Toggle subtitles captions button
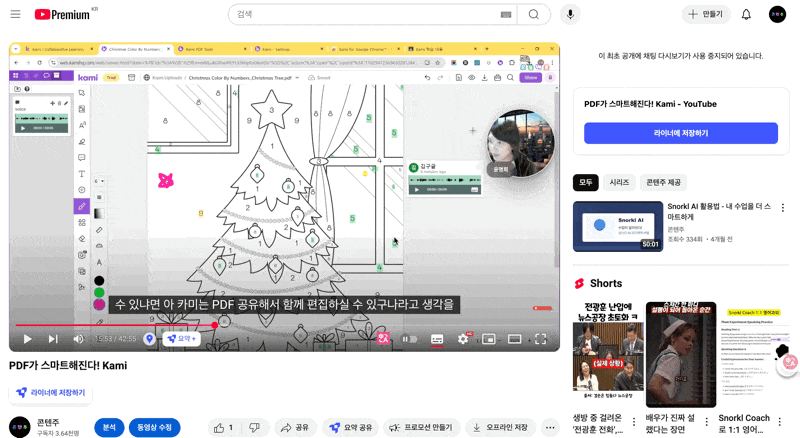Viewport: 800px width, 438px height. point(437,339)
